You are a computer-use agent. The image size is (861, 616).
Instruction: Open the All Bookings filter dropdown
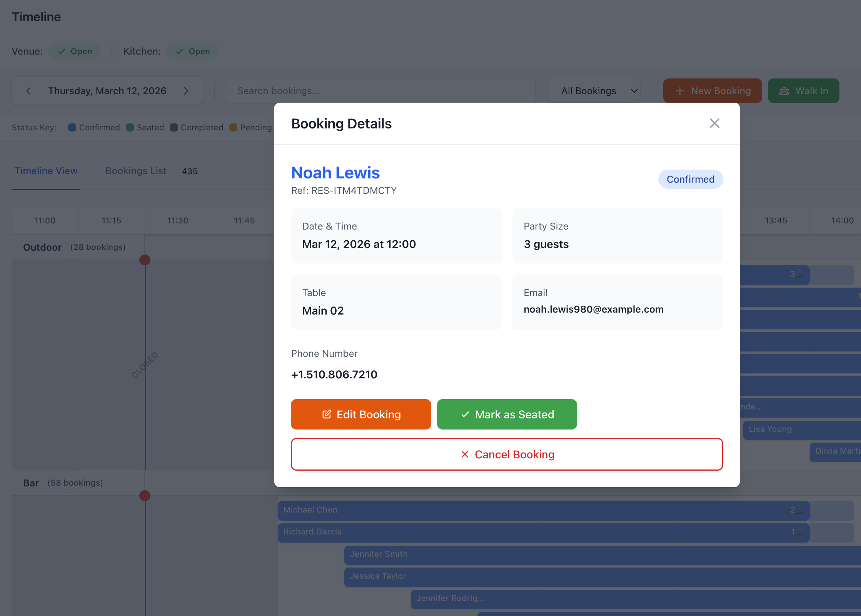pos(594,91)
